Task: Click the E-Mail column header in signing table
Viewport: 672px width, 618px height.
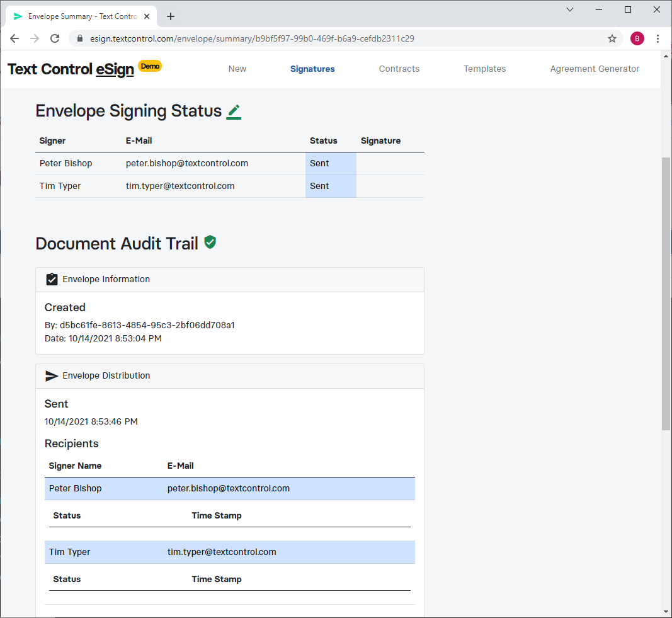Action: [139, 141]
